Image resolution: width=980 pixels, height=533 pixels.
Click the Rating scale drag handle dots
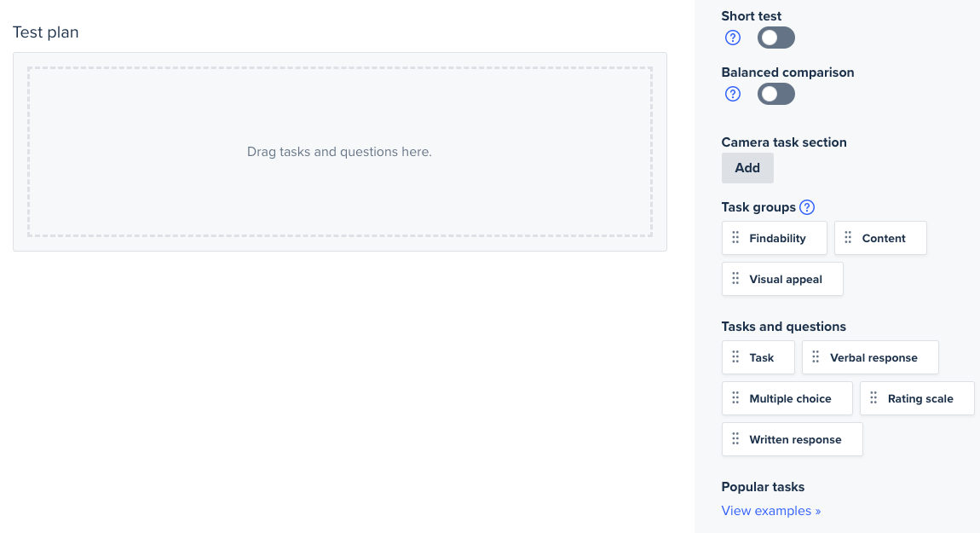point(873,398)
